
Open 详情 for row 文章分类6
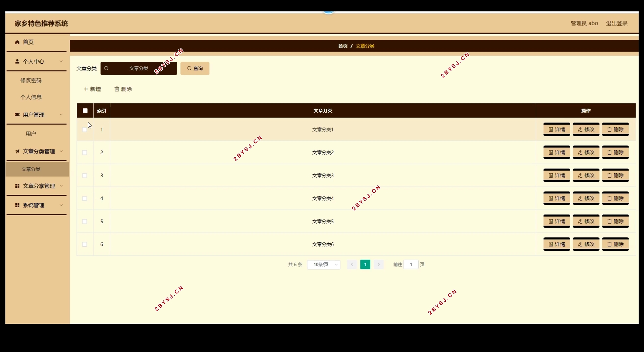click(557, 244)
